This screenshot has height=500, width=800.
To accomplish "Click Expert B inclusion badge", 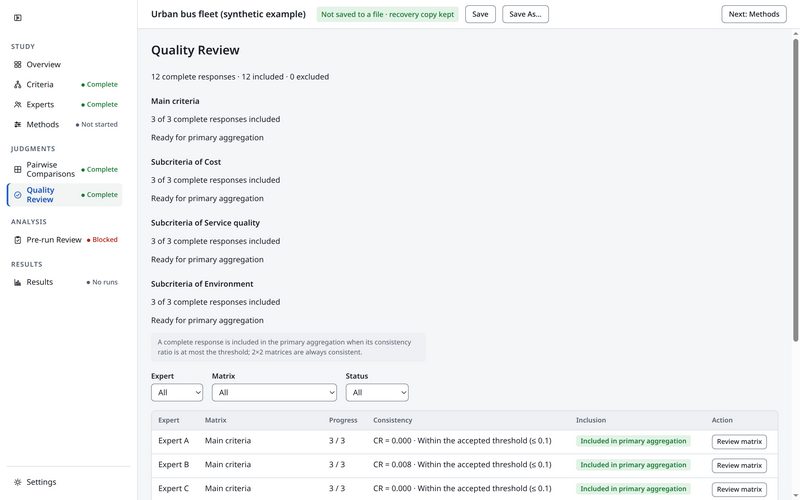I will pos(633,465).
